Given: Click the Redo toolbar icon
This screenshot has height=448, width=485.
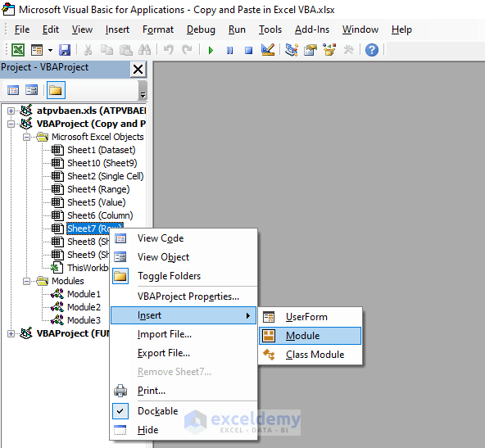Looking at the screenshot, I should (x=187, y=50).
